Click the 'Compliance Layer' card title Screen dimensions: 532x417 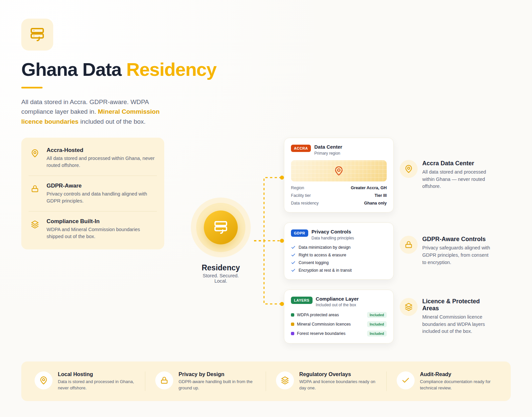coord(337,299)
